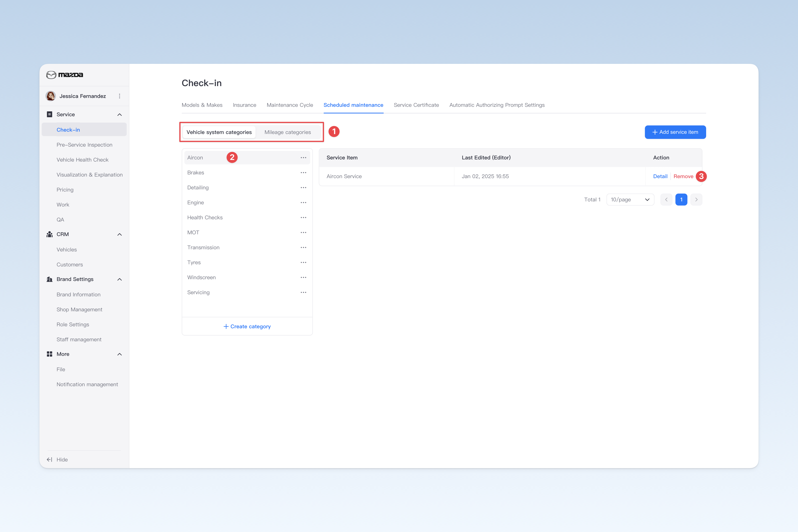This screenshot has height=532, width=798.
Task: Open Automatic Authorizing Prompt Settings tab
Action: (x=497, y=105)
